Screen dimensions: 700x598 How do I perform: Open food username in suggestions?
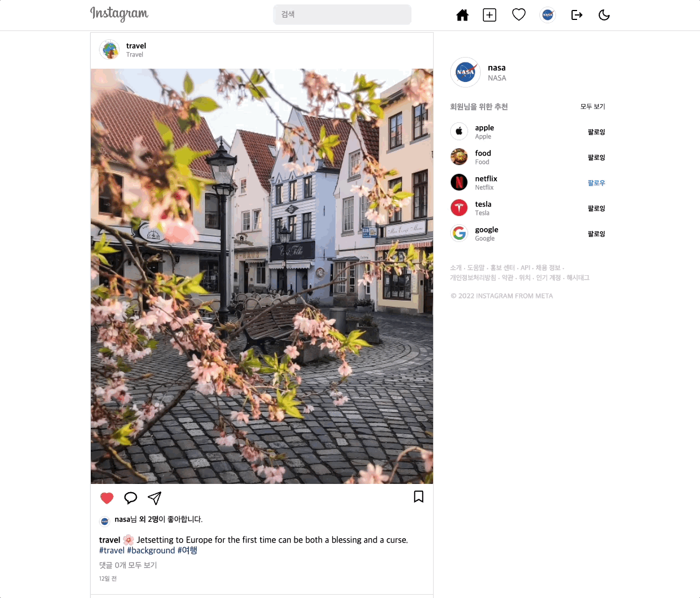click(x=483, y=153)
